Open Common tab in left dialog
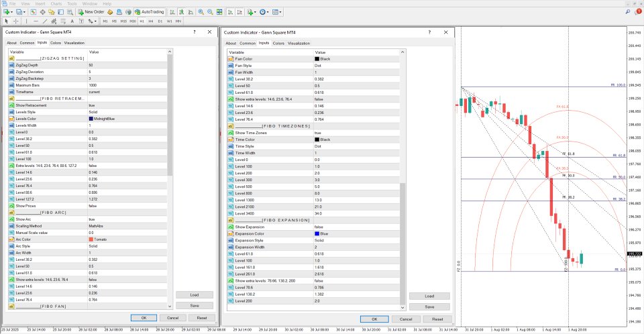This screenshot has height=334, width=644. (27, 43)
